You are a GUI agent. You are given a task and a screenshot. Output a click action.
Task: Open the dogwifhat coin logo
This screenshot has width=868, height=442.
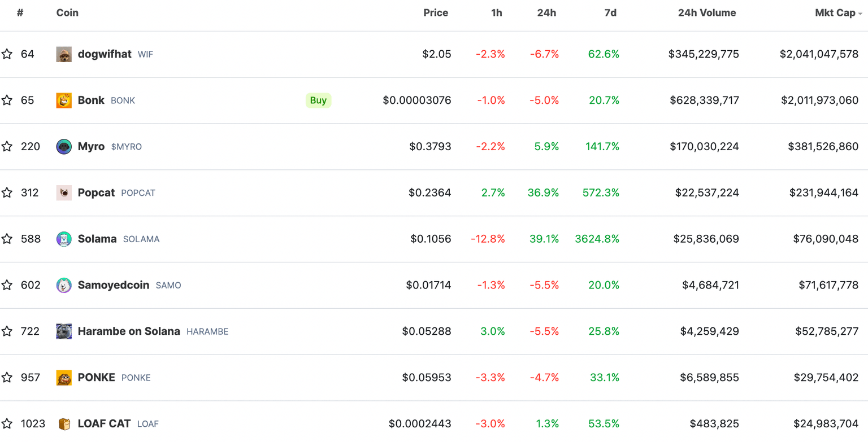click(64, 54)
